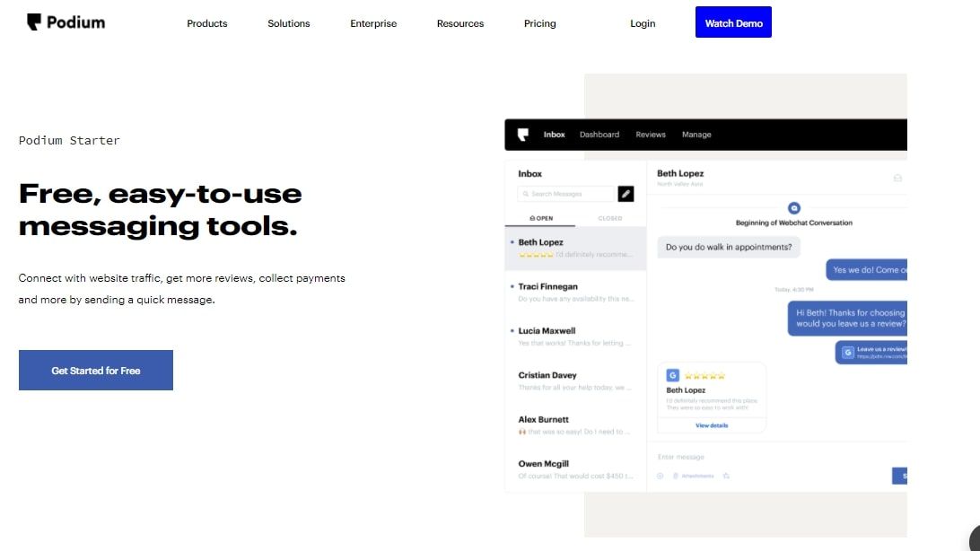The width and height of the screenshot is (980, 551).
Task: Click the Attachments paperclip icon
Action: [676, 476]
